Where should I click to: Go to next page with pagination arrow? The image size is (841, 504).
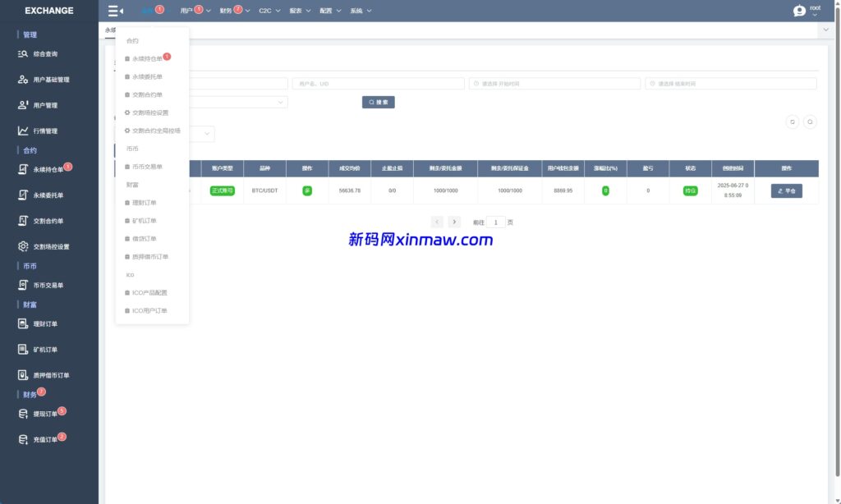coord(454,222)
